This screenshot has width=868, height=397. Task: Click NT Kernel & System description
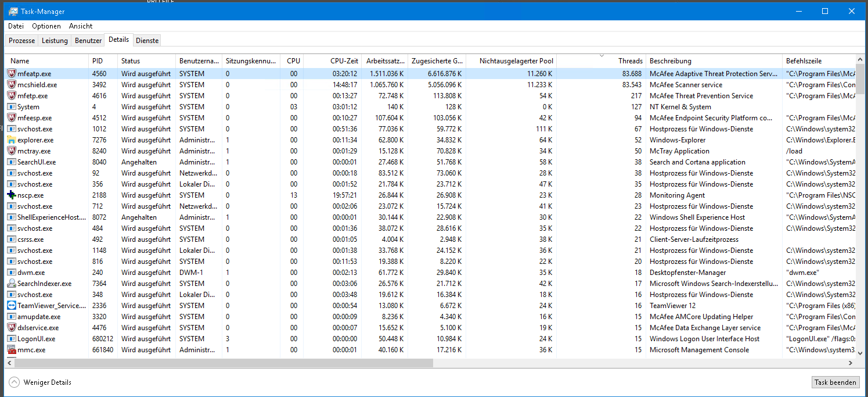(680, 107)
